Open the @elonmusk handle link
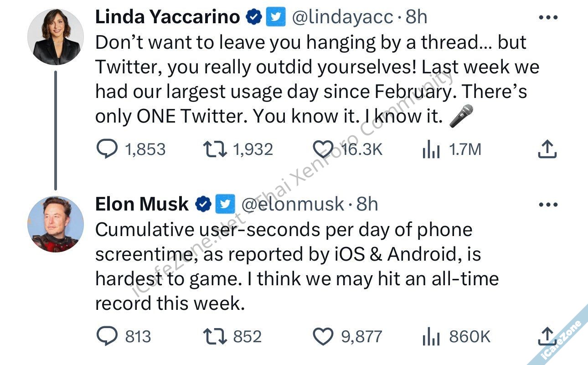Viewport: 588px width, 365px height. (292, 204)
